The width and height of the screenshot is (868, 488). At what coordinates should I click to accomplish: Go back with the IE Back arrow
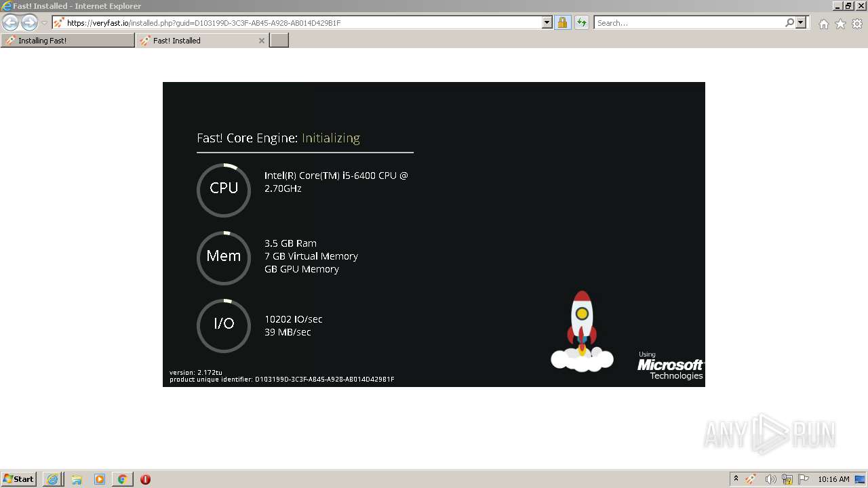coord(10,22)
